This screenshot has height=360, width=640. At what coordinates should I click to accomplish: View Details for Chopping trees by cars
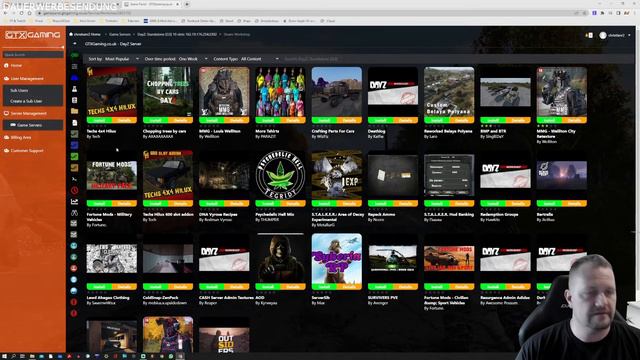pos(180,120)
